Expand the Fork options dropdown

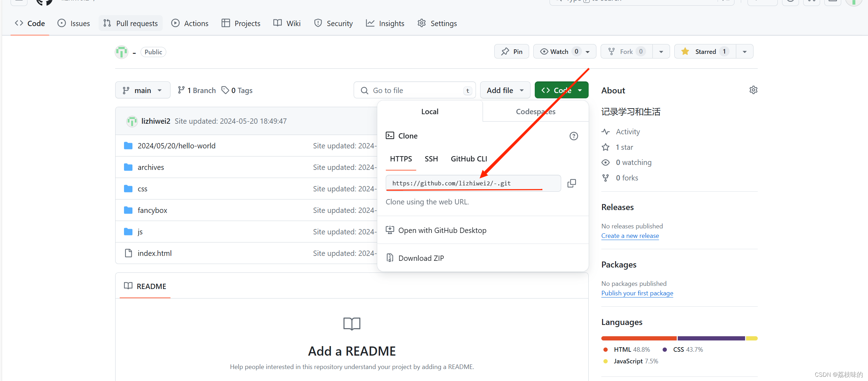click(661, 51)
